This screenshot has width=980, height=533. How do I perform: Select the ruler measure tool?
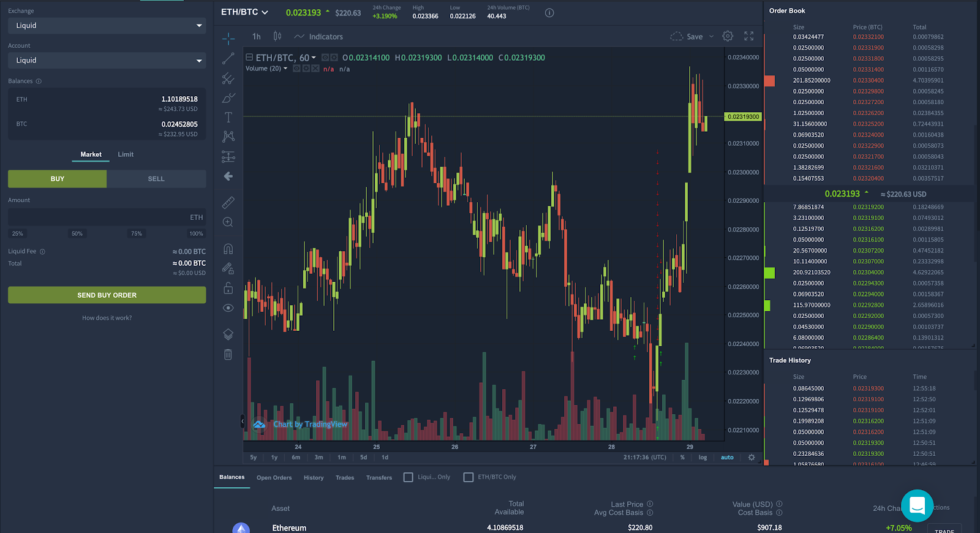pyautogui.click(x=228, y=202)
